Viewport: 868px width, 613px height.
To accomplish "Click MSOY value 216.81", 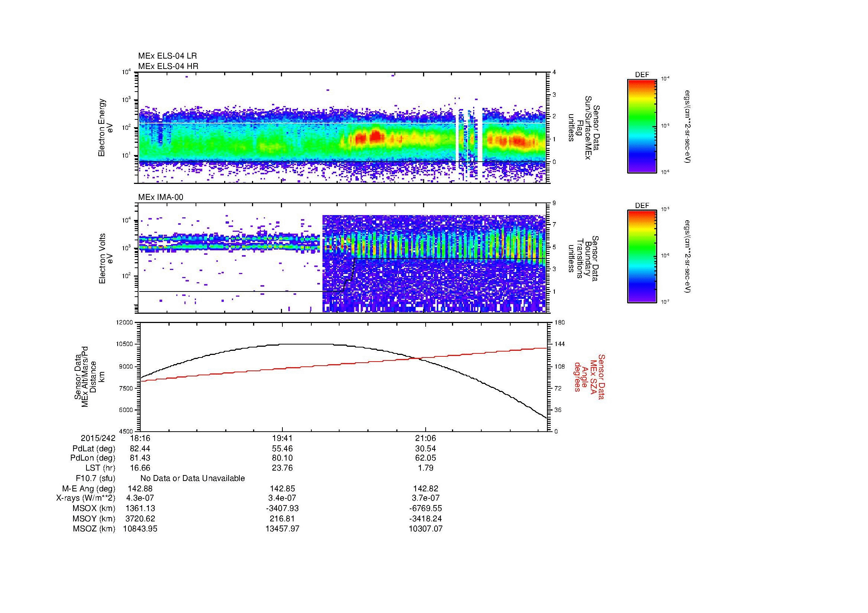I will tap(282, 518).
